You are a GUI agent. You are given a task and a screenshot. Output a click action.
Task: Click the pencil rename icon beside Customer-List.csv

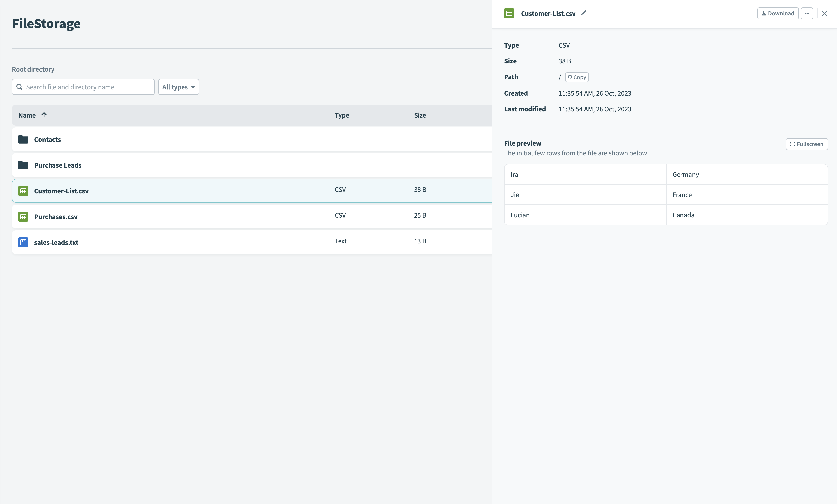coord(583,13)
